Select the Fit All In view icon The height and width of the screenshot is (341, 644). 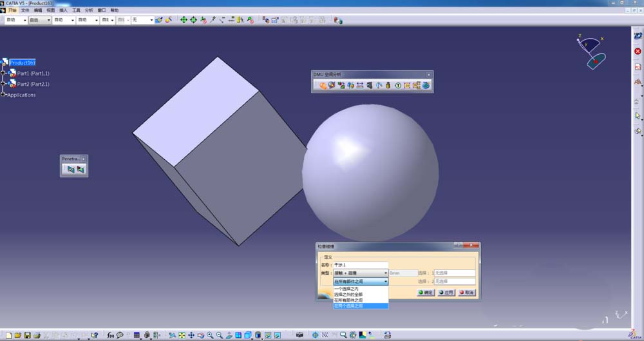(182, 335)
